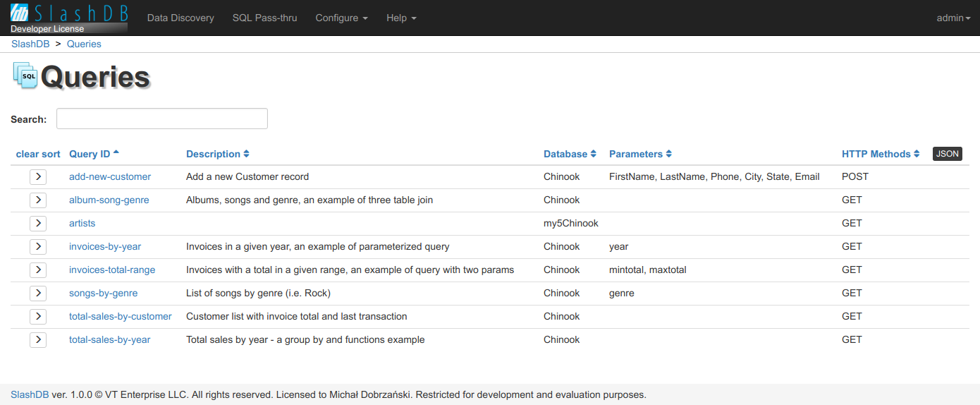Sort the table by Database column
Viewport: 980px width, 405px height.
tap(570, 154)
